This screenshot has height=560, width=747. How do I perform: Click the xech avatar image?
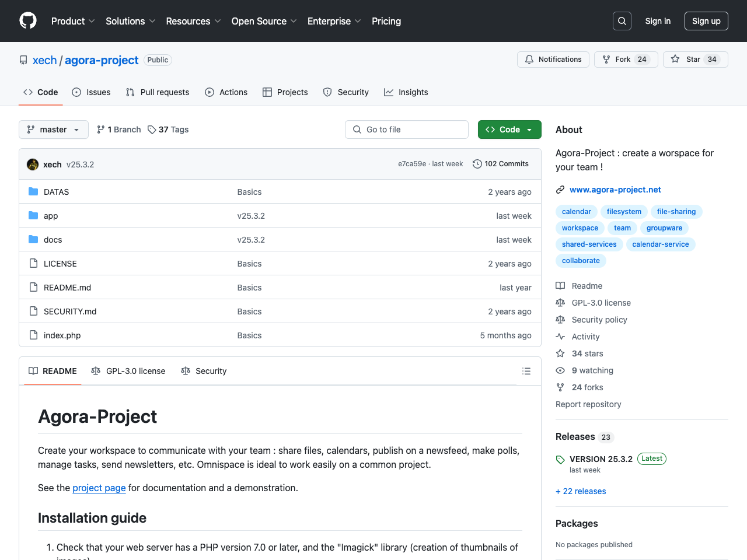point(33,164)
